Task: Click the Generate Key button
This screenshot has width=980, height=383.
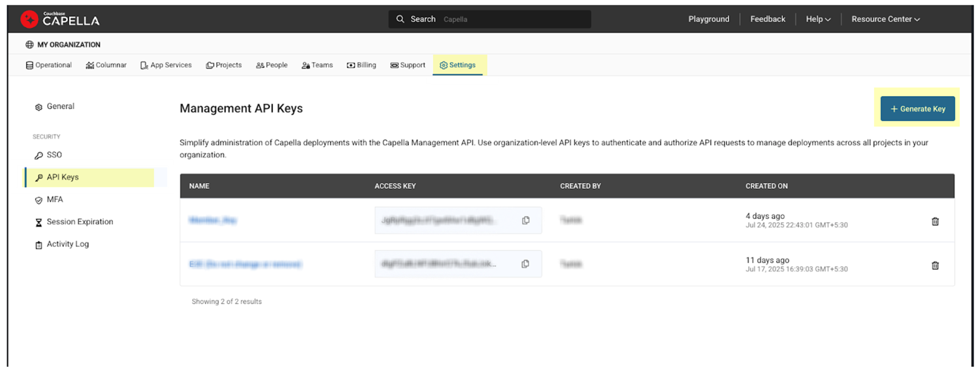Action: (917, 108)
